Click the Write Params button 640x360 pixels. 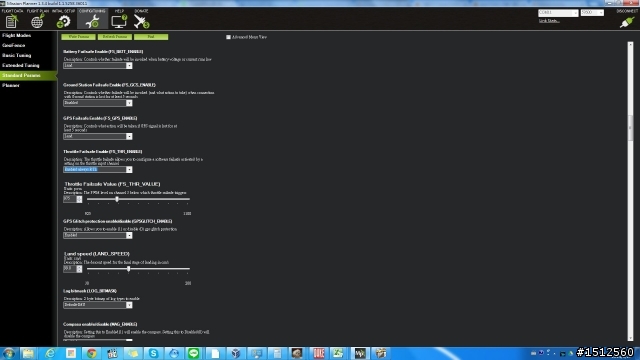click(79, 37)
